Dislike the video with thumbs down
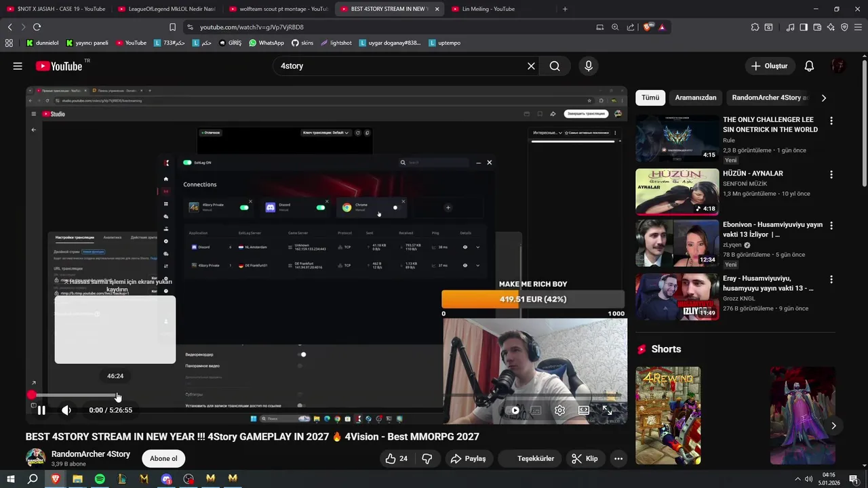868x488 pixels. [x=427, y=459]
